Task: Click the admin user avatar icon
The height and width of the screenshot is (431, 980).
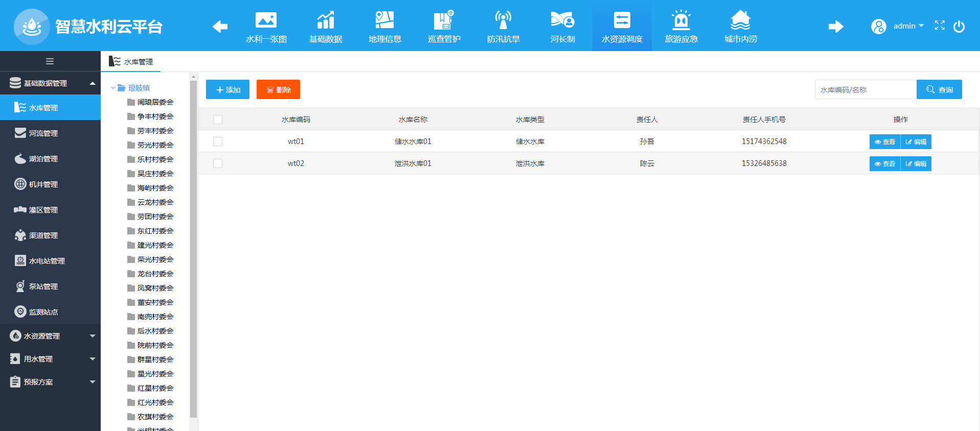Action: tap(879, 26)
